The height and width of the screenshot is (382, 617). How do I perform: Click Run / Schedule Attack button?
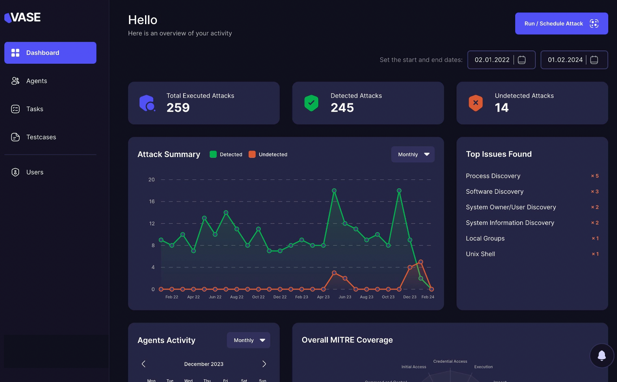561,24
